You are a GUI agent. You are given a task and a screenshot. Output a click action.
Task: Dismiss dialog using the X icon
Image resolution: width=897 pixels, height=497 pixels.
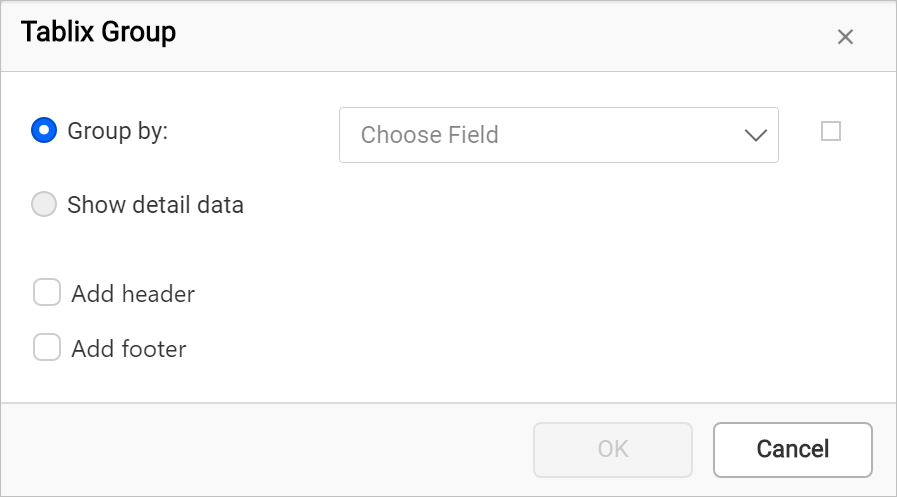[845, 37]
